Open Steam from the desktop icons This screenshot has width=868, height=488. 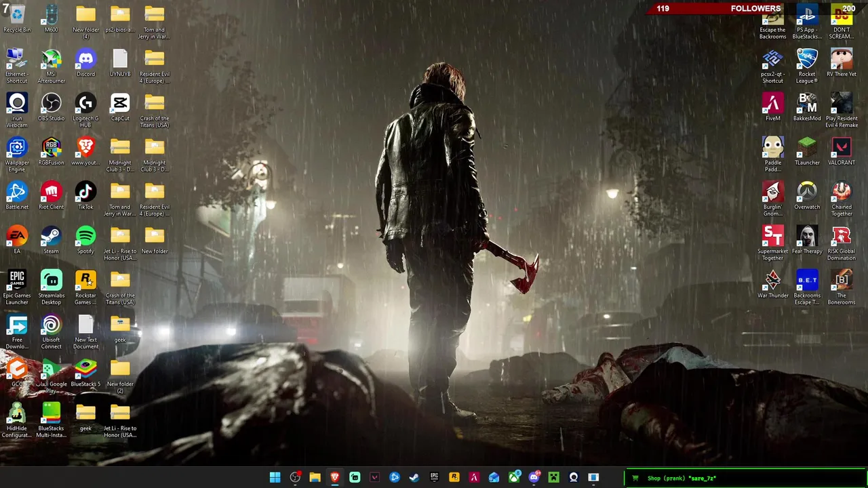tap(51, 240)
